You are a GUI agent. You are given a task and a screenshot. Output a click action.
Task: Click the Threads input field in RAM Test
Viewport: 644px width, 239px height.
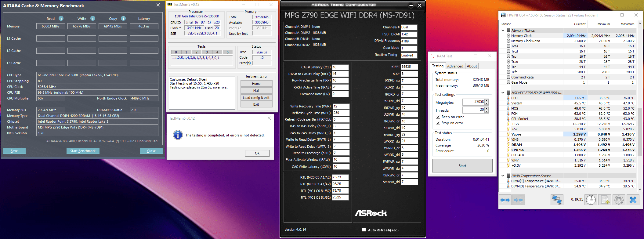pyautogui.click(x=473, y=110)
